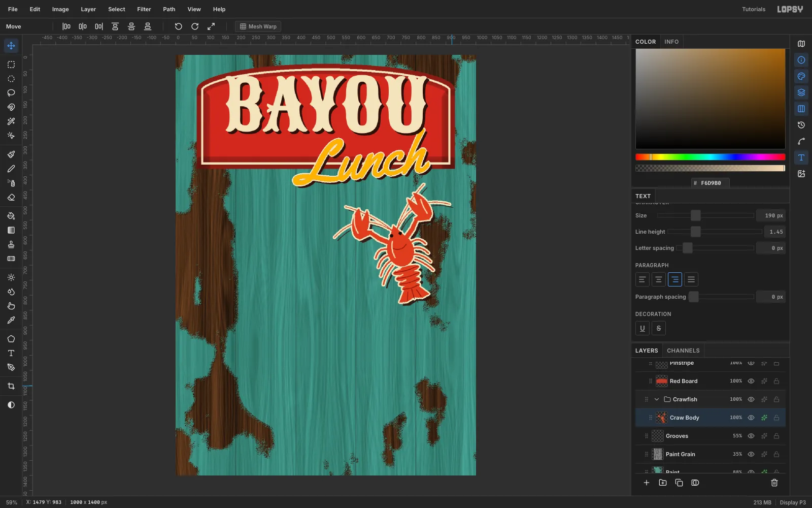Select the Eyedropper tool
Viewport: 812px width, 508px height.
pos(11,320)
